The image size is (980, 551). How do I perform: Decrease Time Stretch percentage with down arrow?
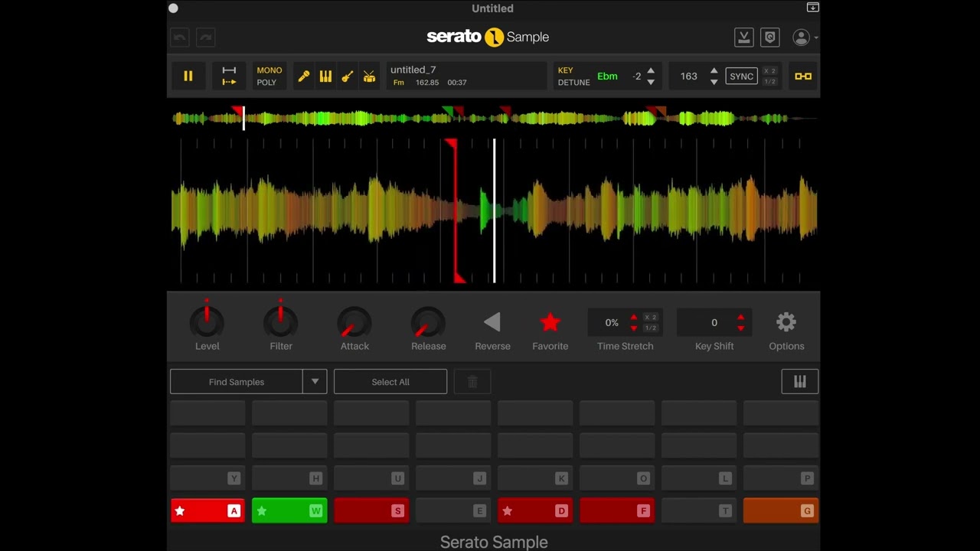[634, 328]
